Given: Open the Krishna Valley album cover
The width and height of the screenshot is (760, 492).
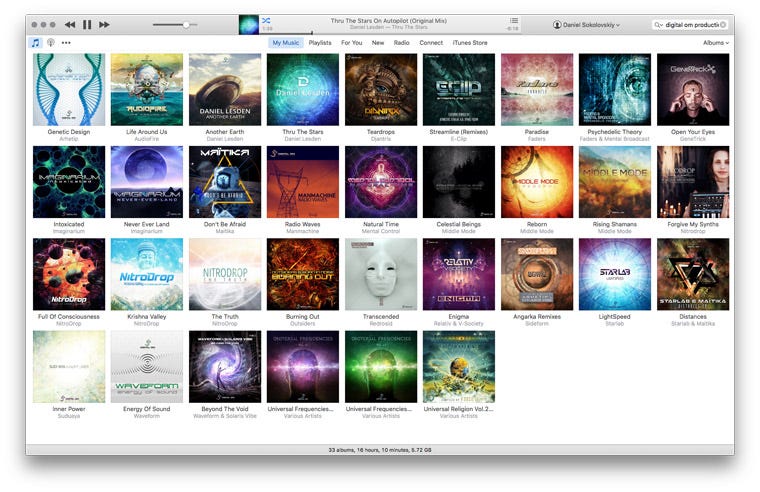Looking at the screenshot, I should pyautogui.click(x=147, y=274).
